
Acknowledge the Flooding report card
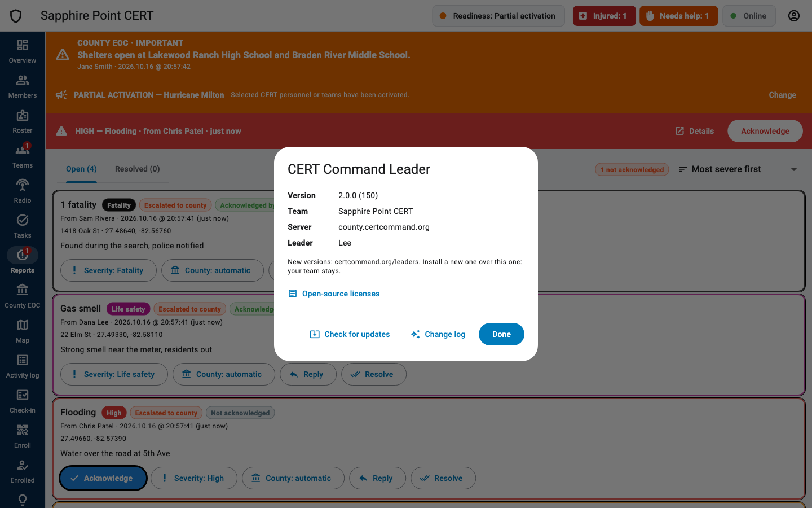103,478
